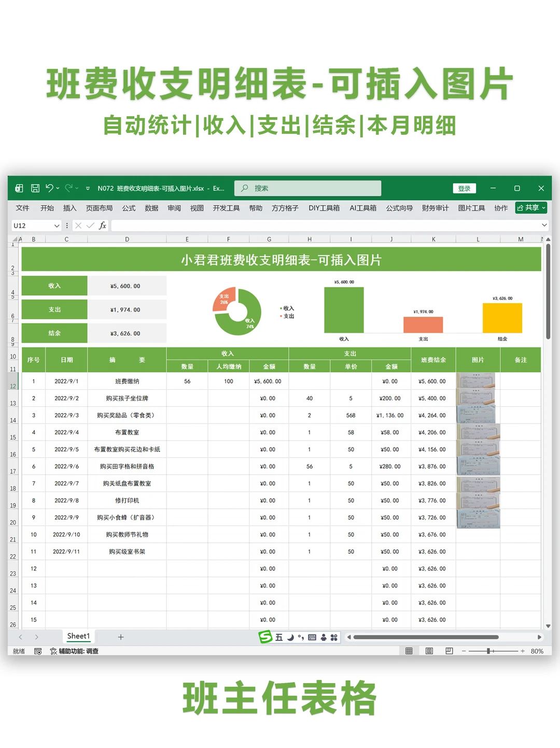Open the 公式向导 ribbon tab

click(399, 208)
